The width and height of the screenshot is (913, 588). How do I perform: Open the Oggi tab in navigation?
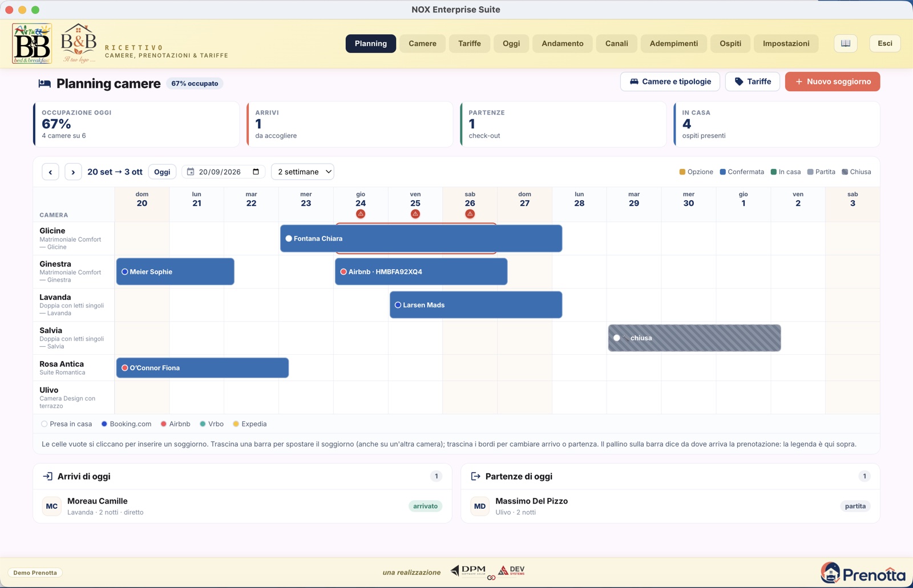(511, 43)
